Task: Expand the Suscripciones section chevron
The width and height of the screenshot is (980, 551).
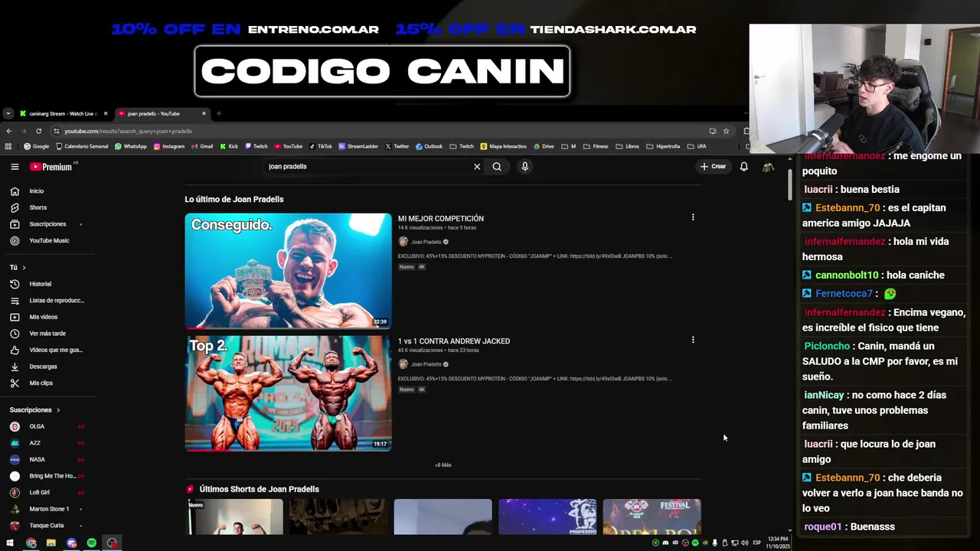Action: (x=57, y=410)
